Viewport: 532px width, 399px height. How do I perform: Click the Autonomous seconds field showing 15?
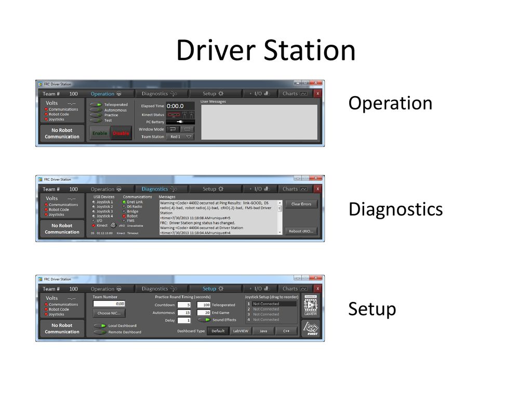coord(184,312)
